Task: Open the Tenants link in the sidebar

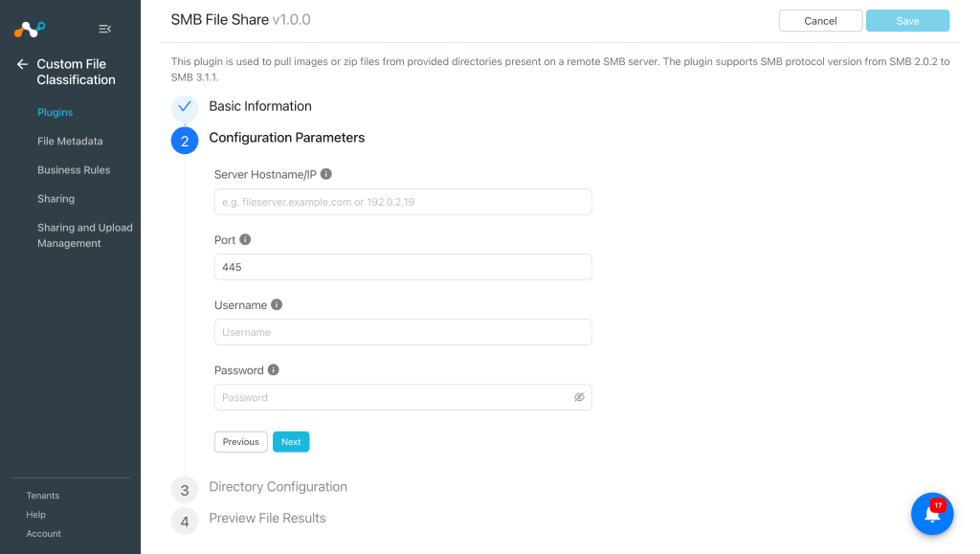Action: click(x=42, y=496)
